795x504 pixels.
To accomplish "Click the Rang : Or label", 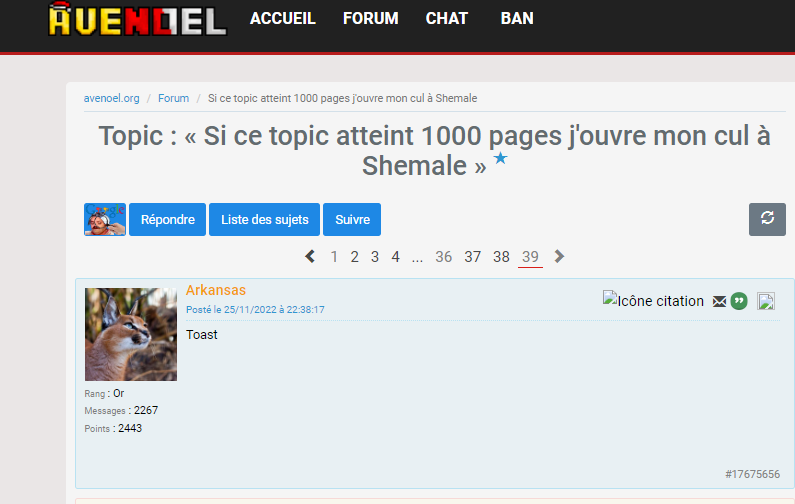I will click(x=104, y=393).
